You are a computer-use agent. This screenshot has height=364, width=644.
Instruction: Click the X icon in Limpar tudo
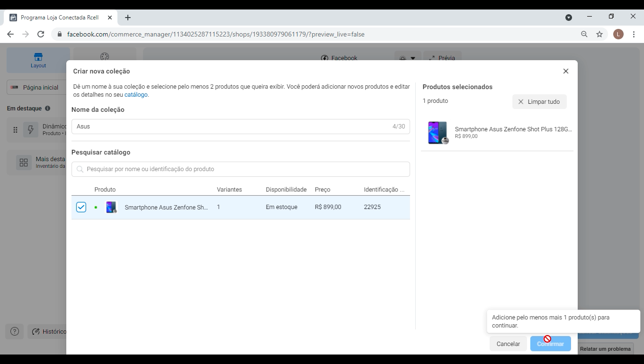tap(521, 102)
